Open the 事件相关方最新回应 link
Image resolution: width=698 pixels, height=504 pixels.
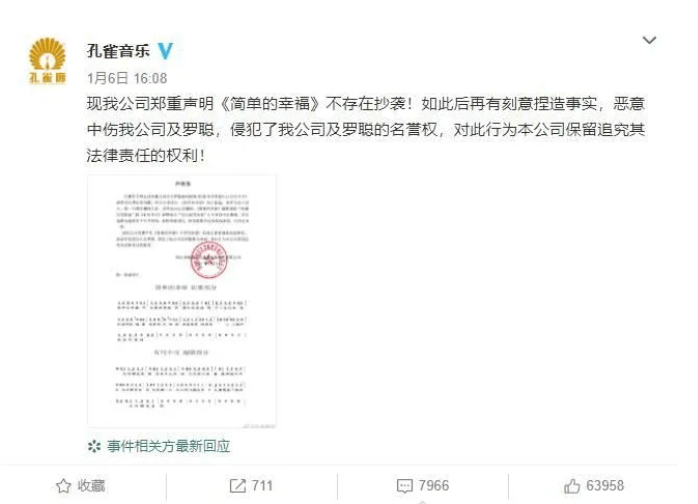click(x=169, y=446)
